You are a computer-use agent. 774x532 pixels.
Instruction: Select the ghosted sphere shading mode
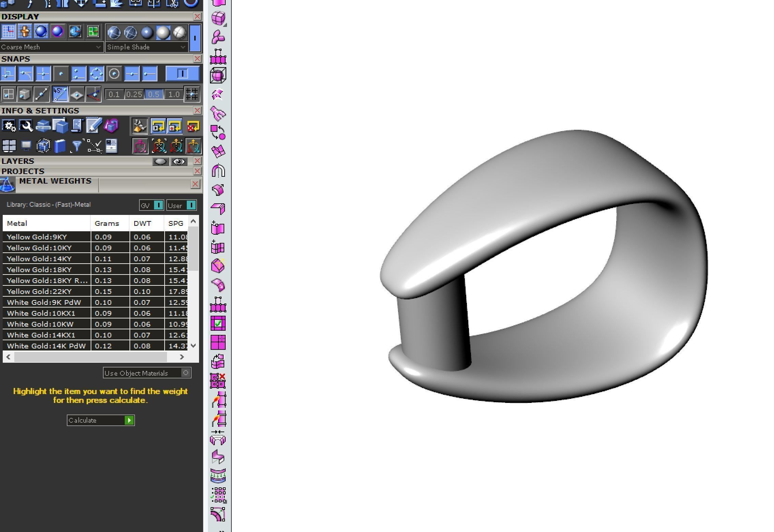pos(130,33)
